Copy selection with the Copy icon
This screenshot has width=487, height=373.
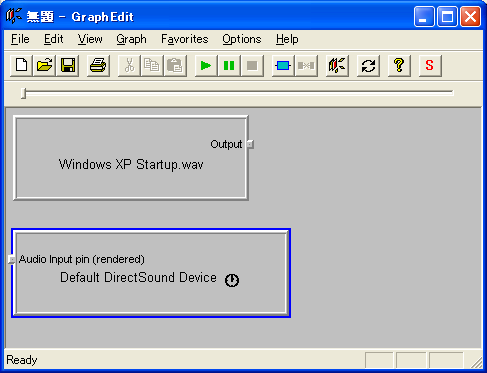pyautogui.click(x=152, y=66)
